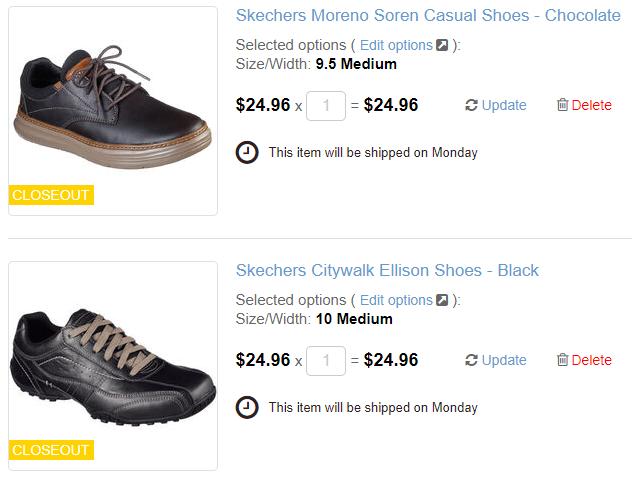Click the clock icon under Moreno Soren shoes
The image size is (632, 481).
pyautogui.click(x=246, y=153)
